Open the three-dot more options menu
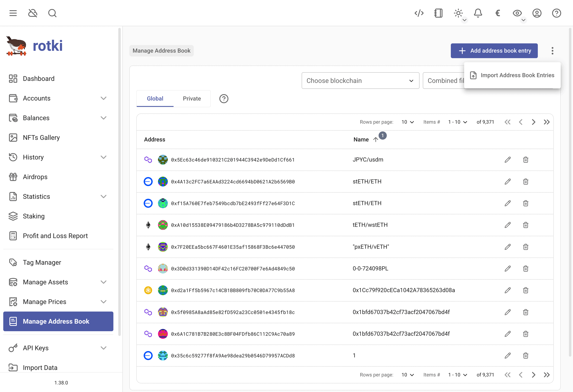Screen dimensions: 573x392 552,51
